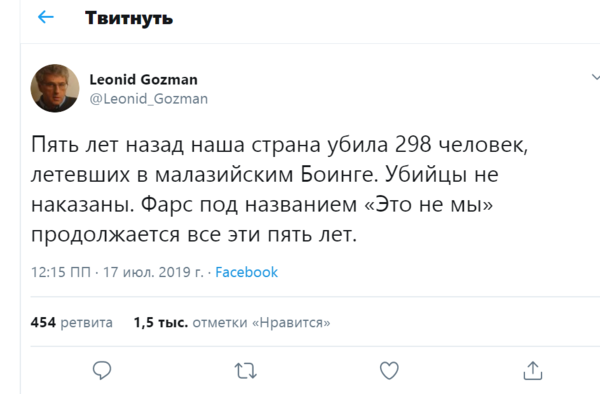The image size is (600, 394).
Task: Share the tweet via upload arrow icon
Action: point(533,370)
